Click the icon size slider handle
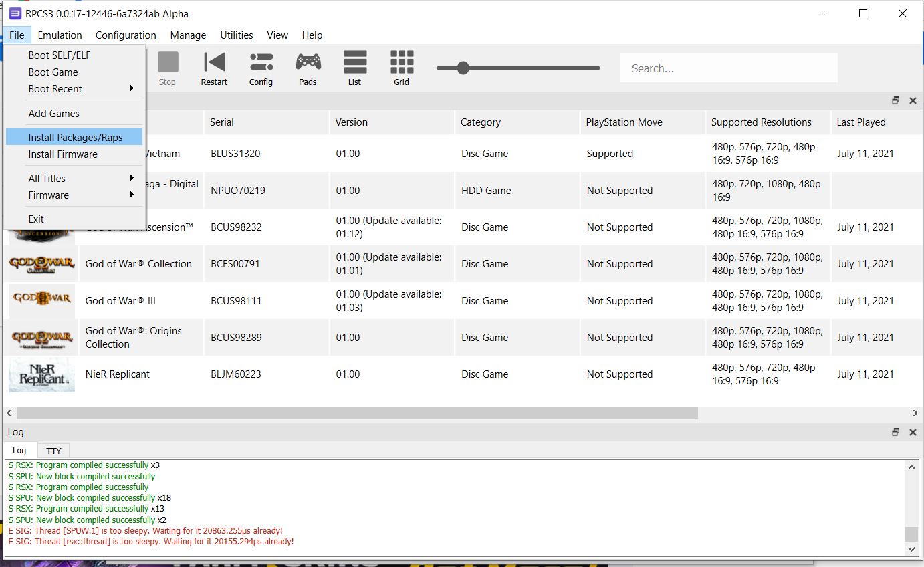 463,68
